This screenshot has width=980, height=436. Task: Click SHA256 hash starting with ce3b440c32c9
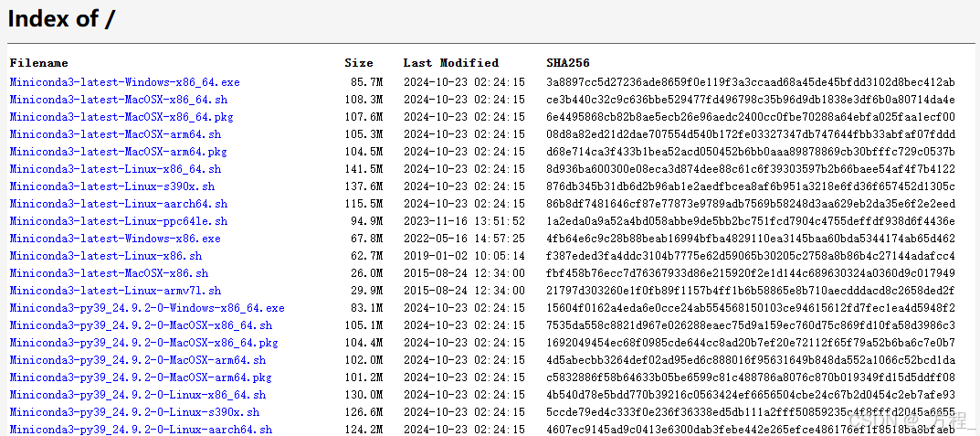pos(751,100)
